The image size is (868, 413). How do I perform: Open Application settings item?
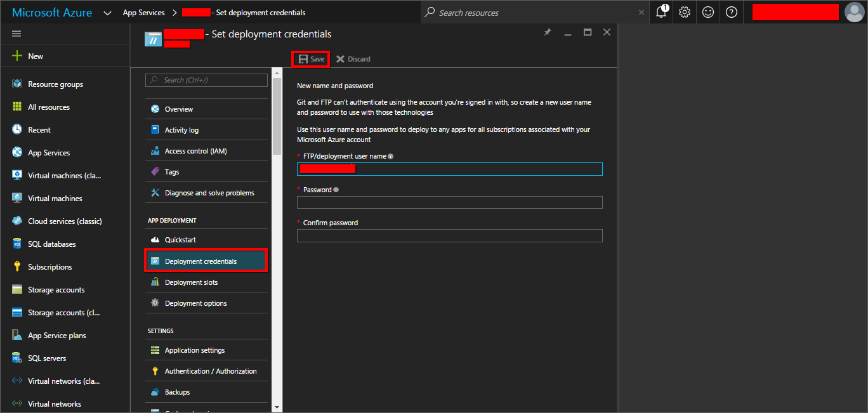(x=206, y=350)
